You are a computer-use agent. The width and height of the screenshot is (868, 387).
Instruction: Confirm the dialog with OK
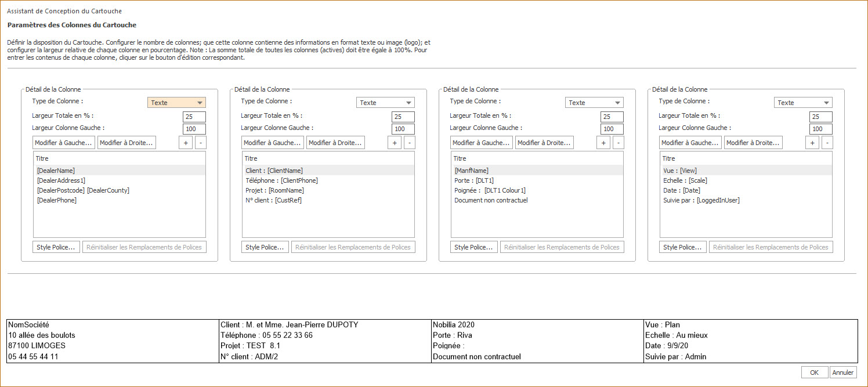[x=815, y=372]
